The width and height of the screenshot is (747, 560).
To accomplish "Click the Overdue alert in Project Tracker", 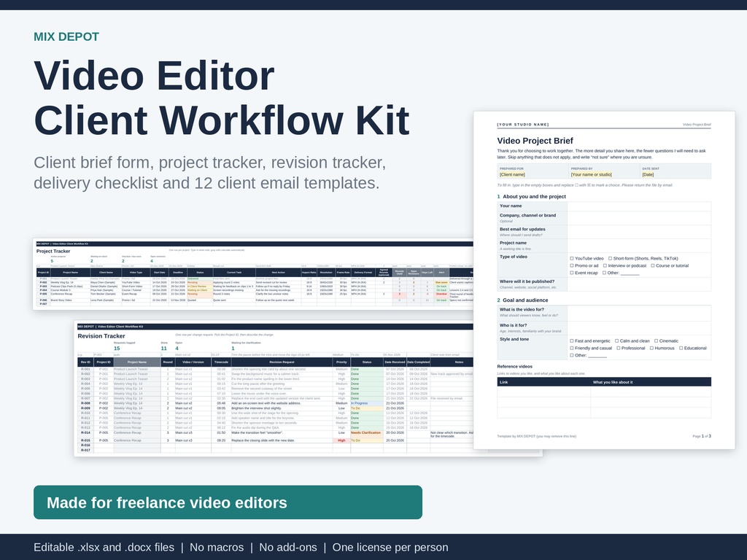I will tap(441, 295).
